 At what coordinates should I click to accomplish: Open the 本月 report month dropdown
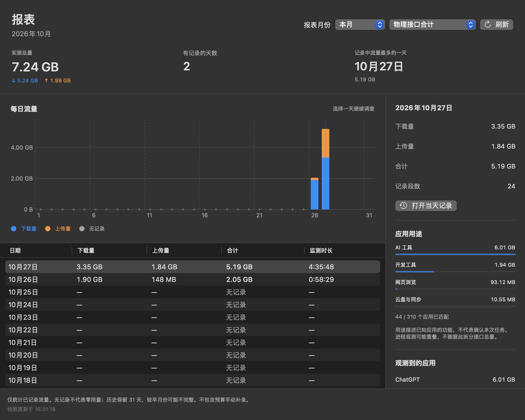point(360,25)
